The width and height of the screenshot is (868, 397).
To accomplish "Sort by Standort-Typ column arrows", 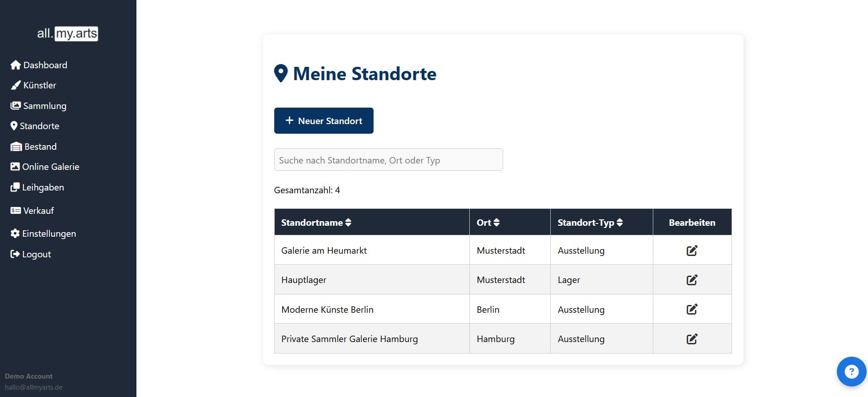I will 619,223.
